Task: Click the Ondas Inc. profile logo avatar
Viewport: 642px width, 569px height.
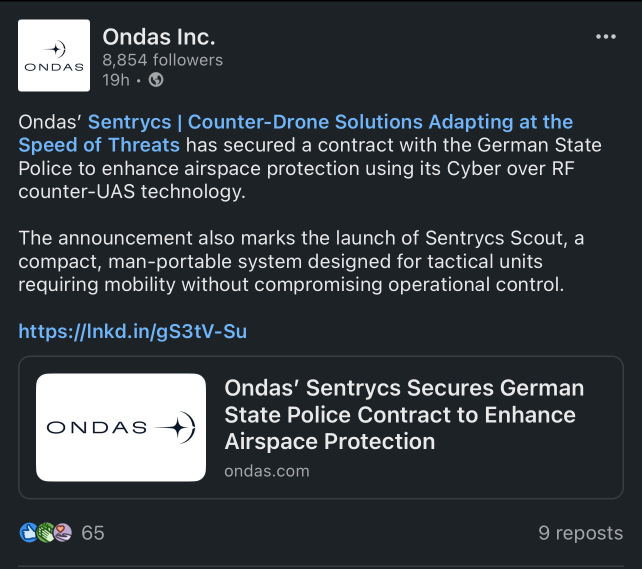Action: 54,55
